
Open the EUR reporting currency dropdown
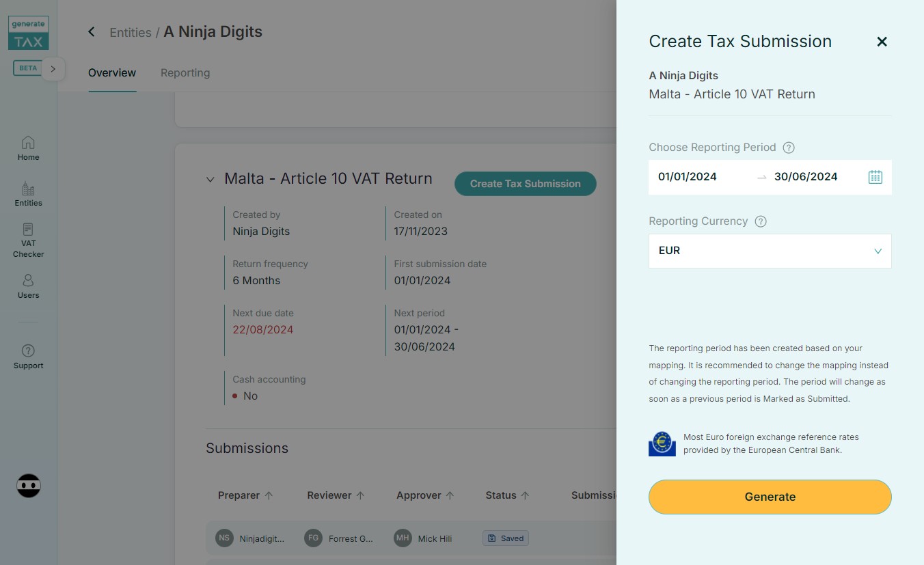(770, 251)
